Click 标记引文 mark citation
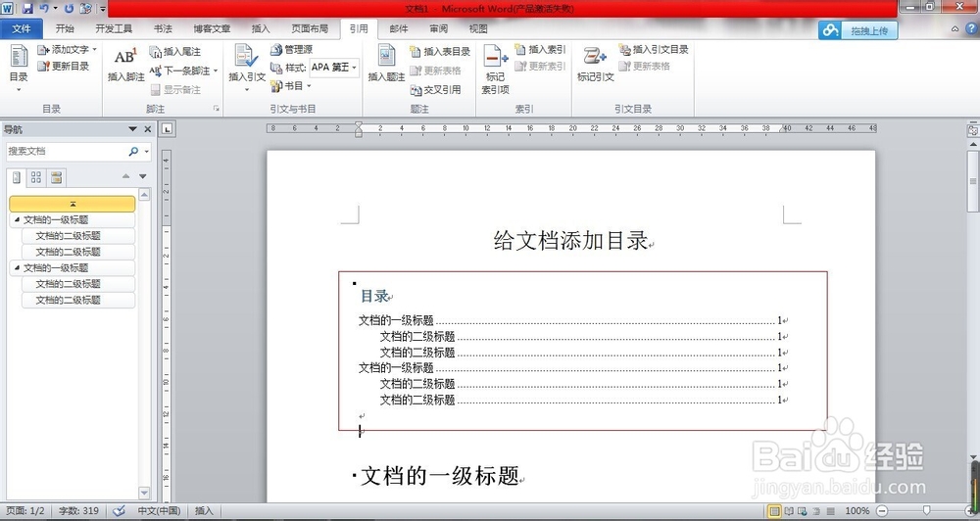The image size is (980, 521). tap(595, 64)
